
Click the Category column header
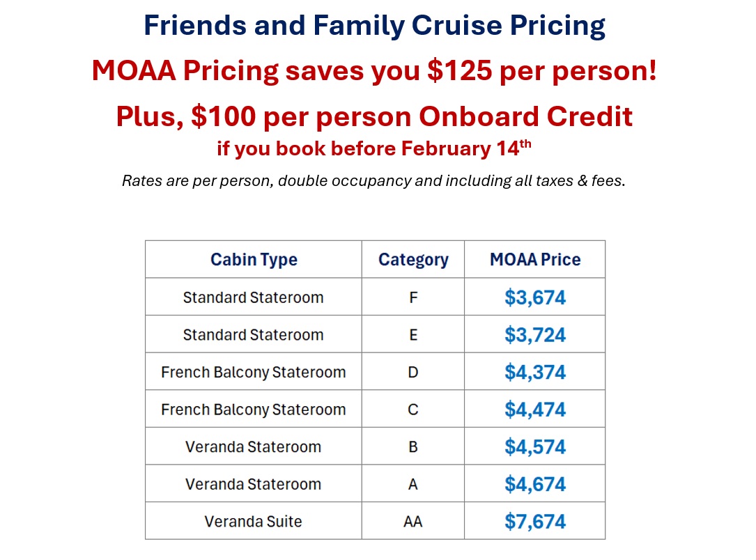coord(413,260)
